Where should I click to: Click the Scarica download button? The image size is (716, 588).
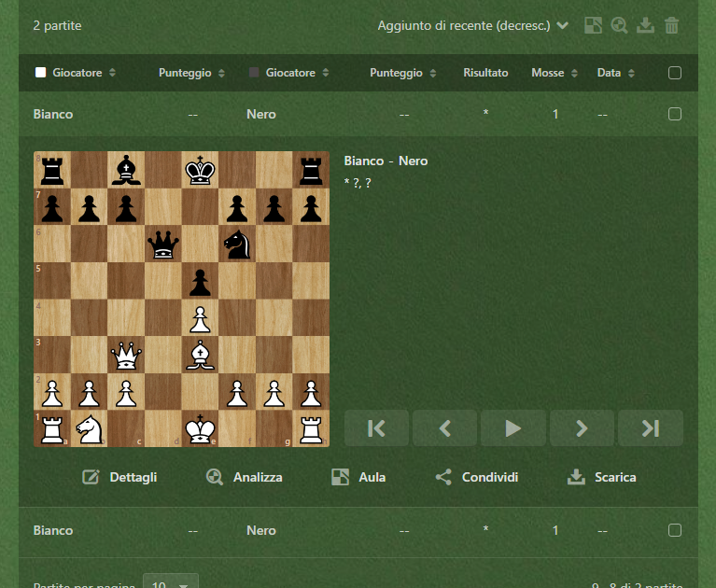click(601, 477)
